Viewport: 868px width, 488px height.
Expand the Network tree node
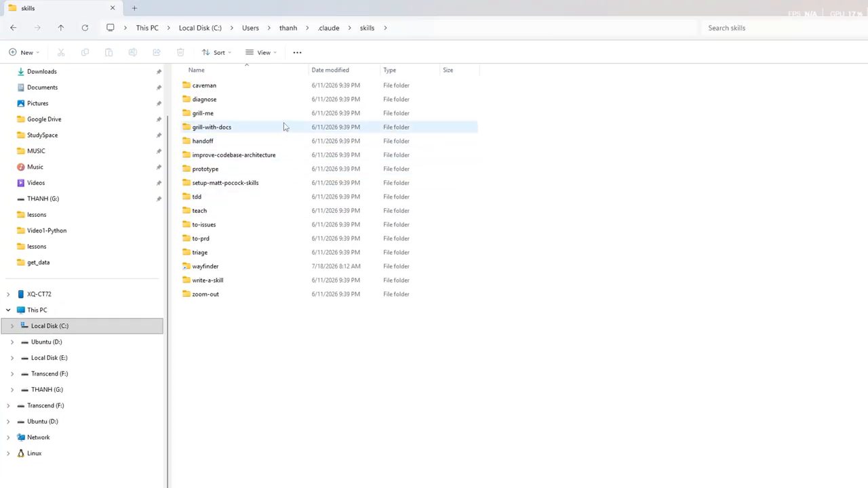[x=8, y=437]
